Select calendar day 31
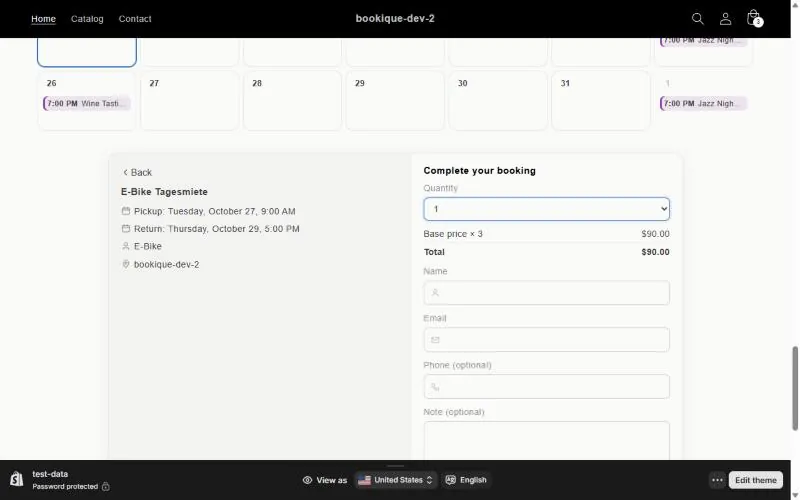The image size is (800, 500). click(x=601, y=101)
